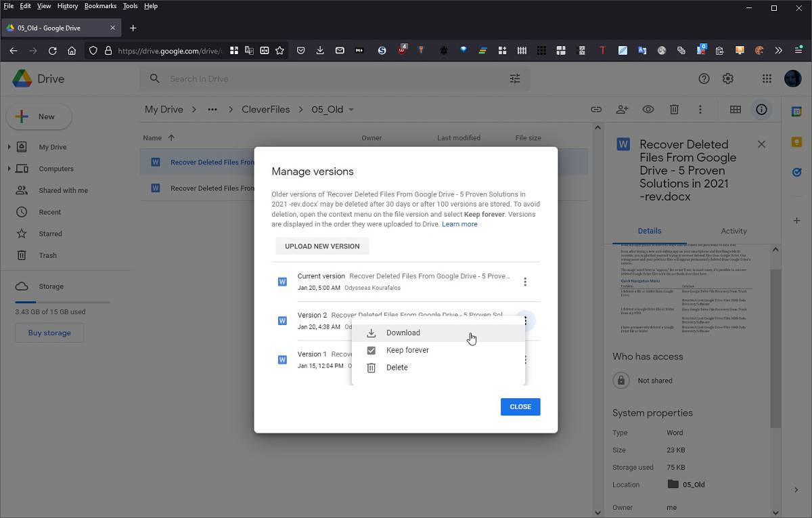The width and height of the screenshot is (812, 518).
Task: Reload the current page
Action: 52,50
